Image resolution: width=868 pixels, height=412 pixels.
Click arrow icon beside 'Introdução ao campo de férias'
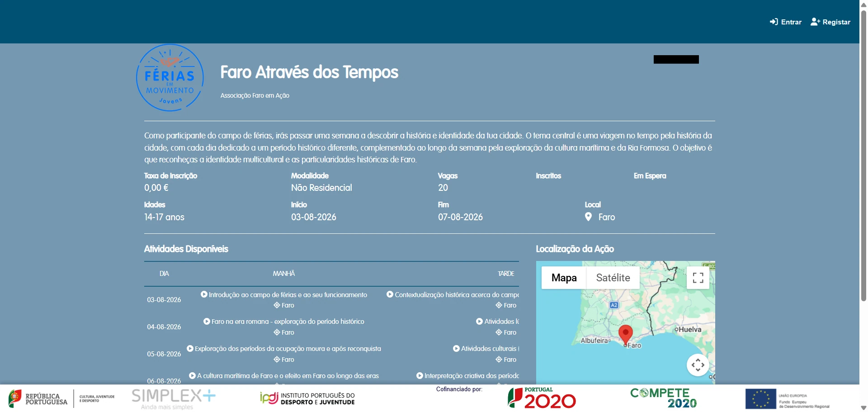click(x=204, y=294)
